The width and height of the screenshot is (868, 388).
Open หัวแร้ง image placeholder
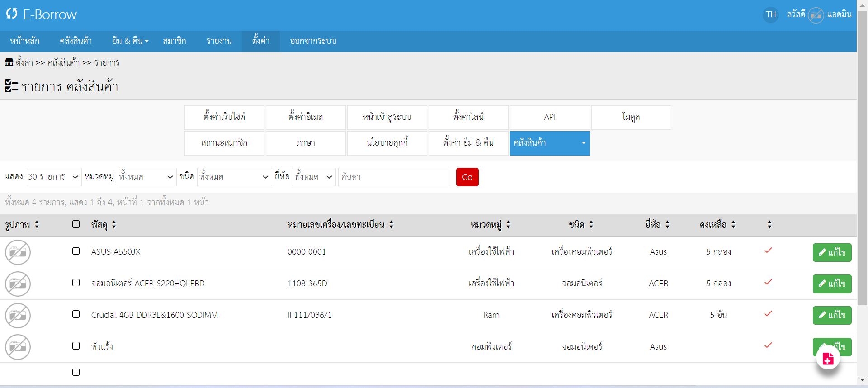tap(18, 347)
